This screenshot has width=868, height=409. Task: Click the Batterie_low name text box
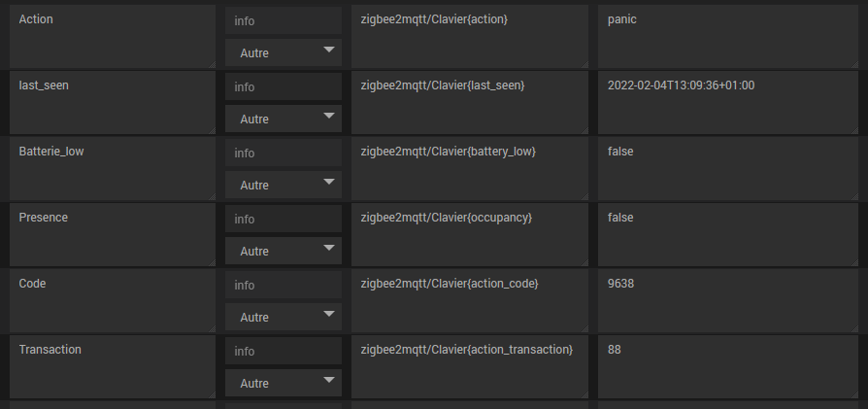(x=112, y=168)
